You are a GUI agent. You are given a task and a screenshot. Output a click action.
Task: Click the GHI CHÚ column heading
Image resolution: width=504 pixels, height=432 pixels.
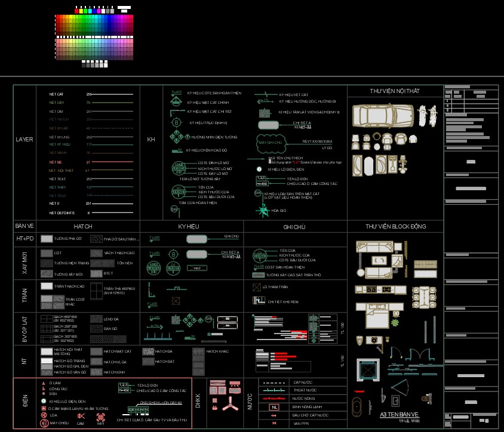[x=294, y=227]
